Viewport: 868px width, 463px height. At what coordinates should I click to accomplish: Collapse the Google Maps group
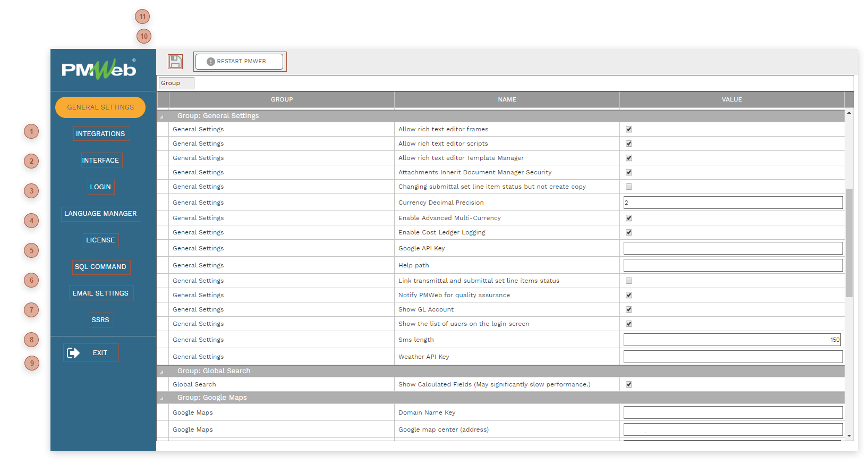pos(162,398)
